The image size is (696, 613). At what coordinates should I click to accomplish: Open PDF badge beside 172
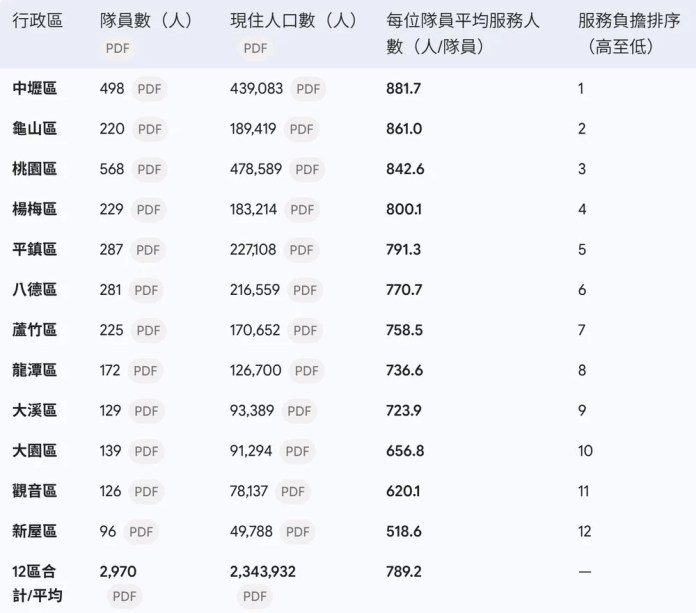[x=145, y=371]
